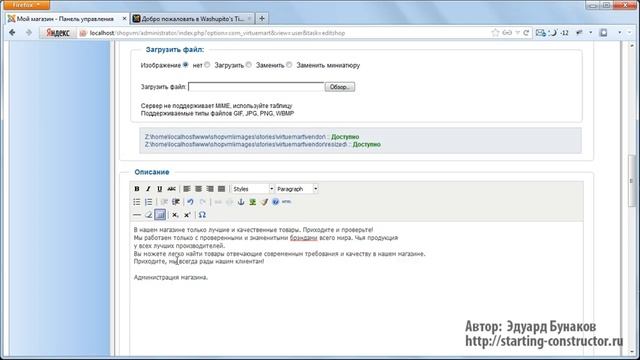Select image option 'нет'

point(186,65)
